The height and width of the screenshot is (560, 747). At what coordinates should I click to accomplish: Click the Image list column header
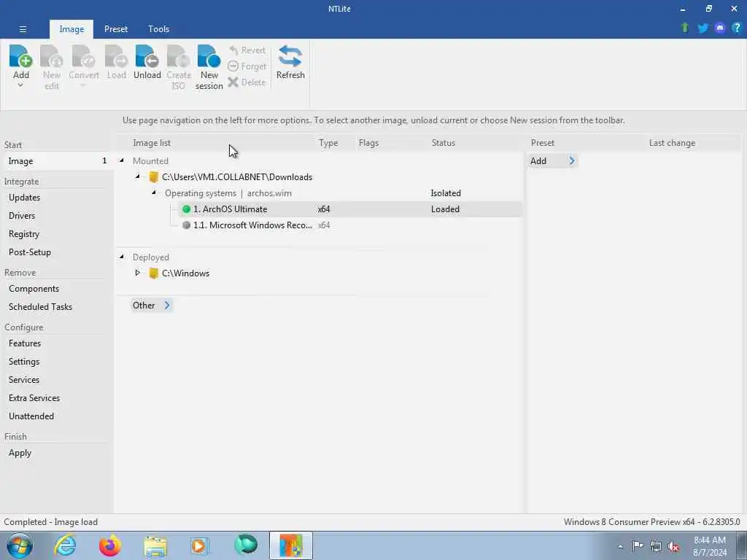coord(152,143)
